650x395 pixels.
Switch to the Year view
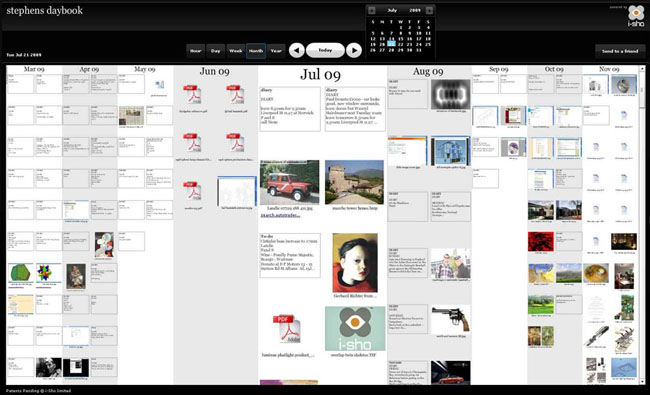(x=276, y=51)
